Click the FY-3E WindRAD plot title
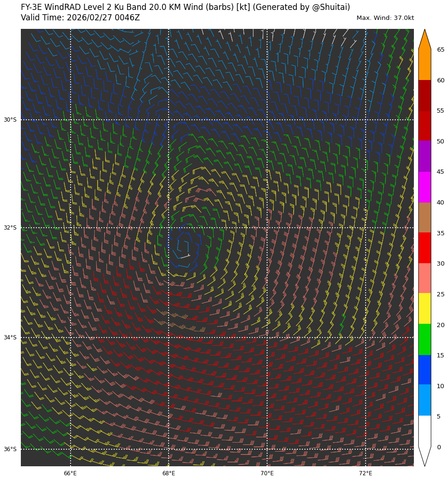Image resolution: width=448 pixels, height=480 pixels. (x=185, y=7)
